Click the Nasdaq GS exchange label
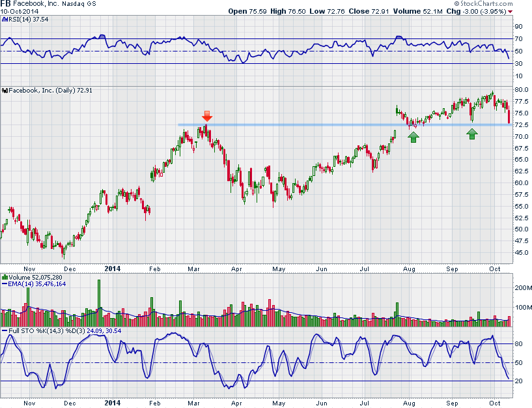 (79, 4)
